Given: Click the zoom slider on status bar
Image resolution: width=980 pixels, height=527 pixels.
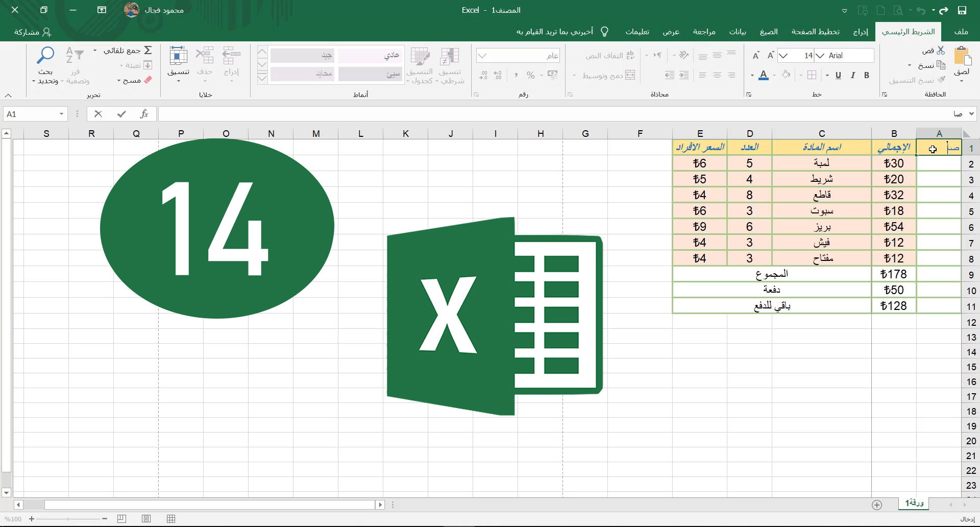Looking at the screenshot, I should (x=68, y=519).
